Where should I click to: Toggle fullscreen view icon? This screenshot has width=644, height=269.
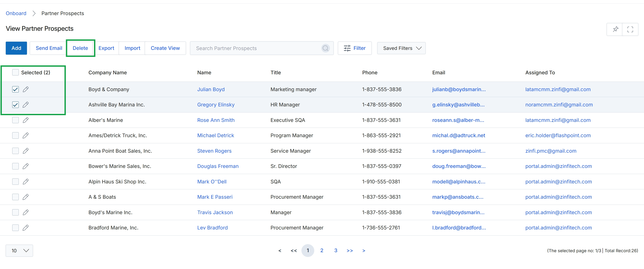(x=630, y=29)
